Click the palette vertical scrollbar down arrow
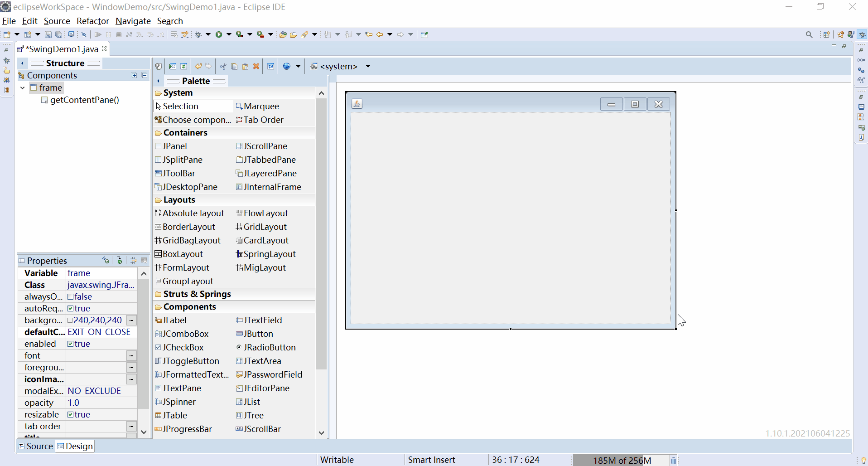 321,433
